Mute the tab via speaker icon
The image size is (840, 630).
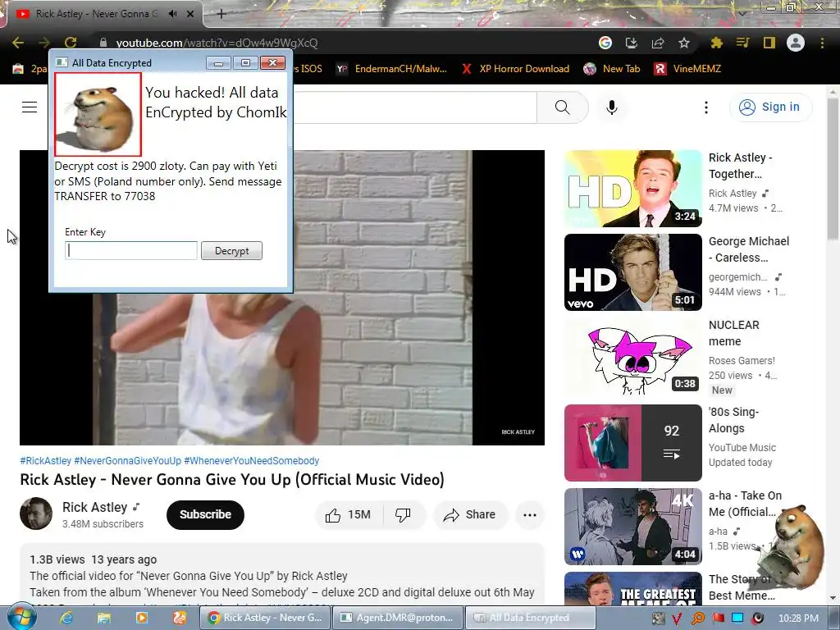tap(172, 14)
